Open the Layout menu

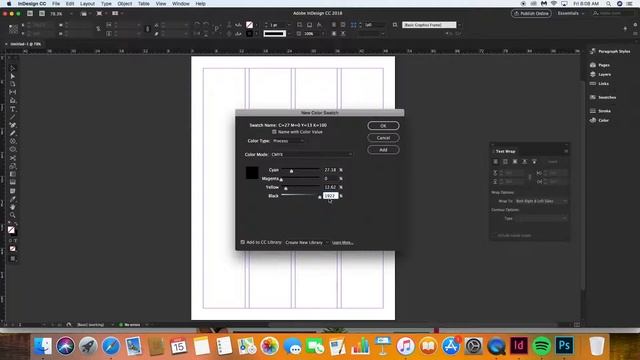pyautogui.click(x=87, y=4)
